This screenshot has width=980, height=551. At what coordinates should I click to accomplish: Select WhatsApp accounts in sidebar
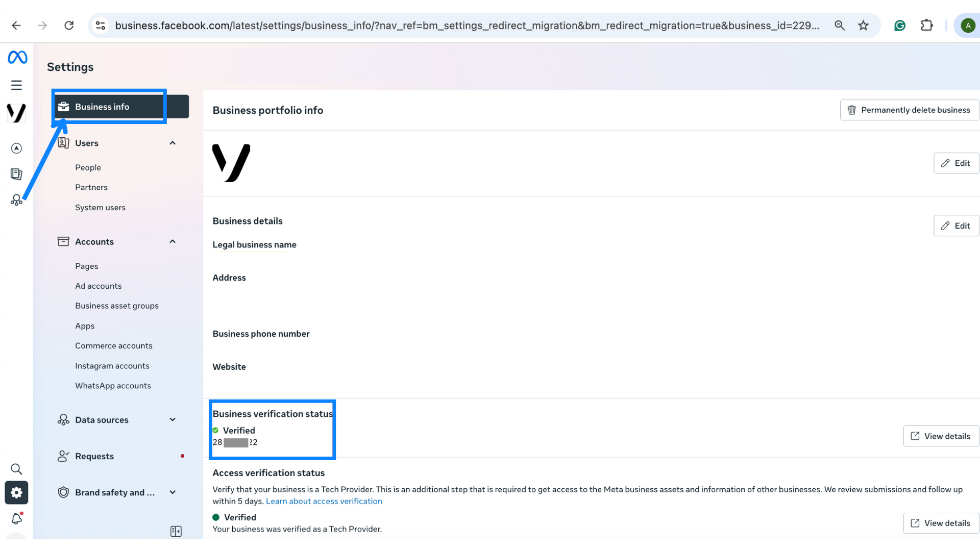113,386
